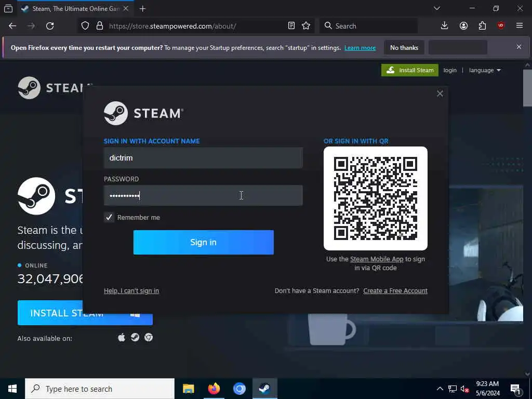Reload the current page
Image resolution: width=532 pixels, height=399 pixels.
(50, 26)
